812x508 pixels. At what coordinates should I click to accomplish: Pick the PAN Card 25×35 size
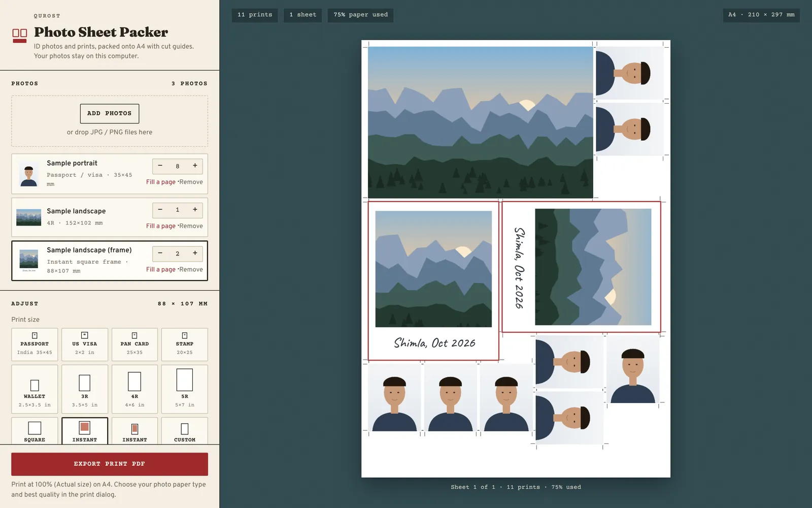pos(134,344)
